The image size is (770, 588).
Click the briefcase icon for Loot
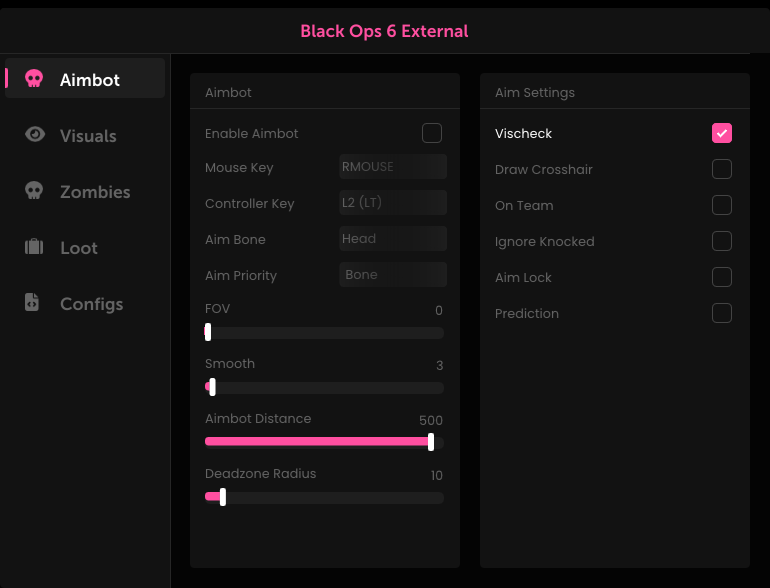click(34, 247)
